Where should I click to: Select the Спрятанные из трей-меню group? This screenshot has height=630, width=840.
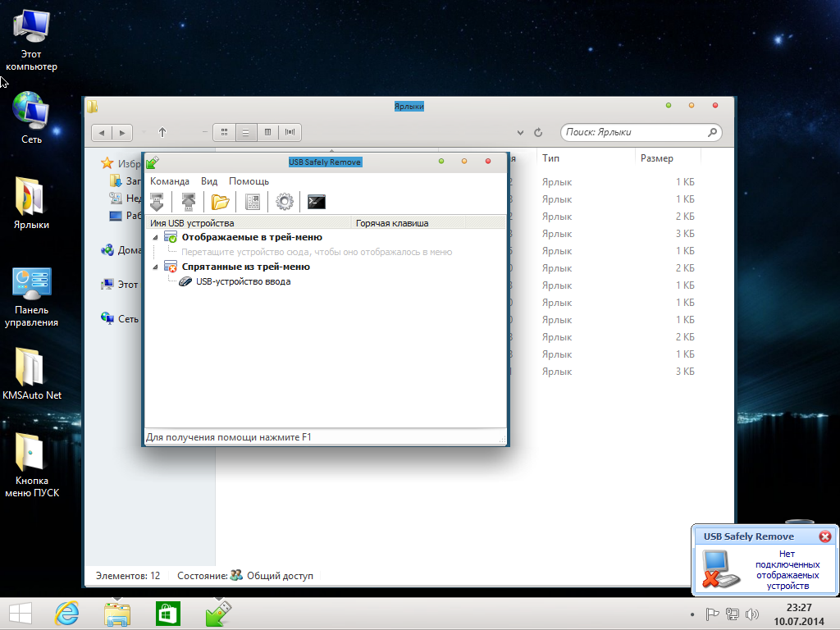pyautogui.click(x=245, y=267)
